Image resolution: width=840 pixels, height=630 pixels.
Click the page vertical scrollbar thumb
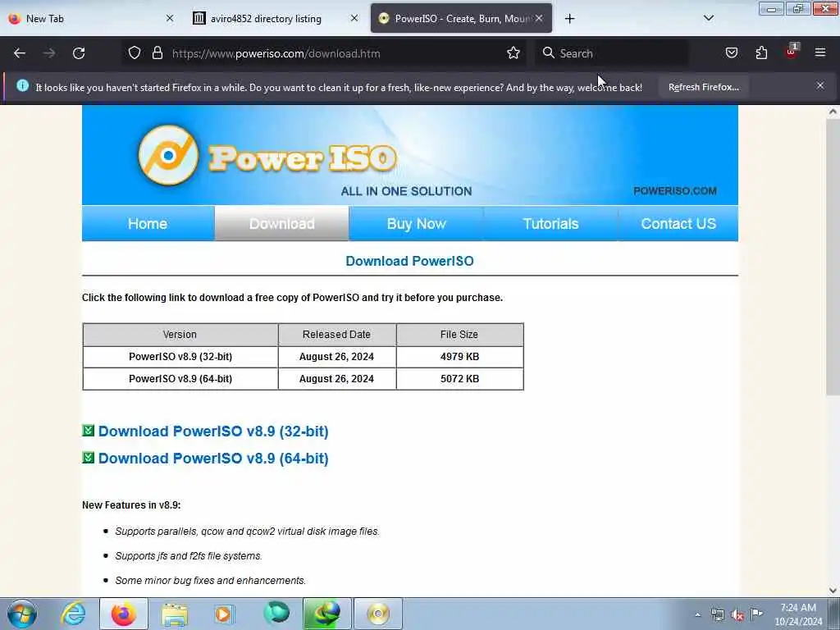pos(833,257)
